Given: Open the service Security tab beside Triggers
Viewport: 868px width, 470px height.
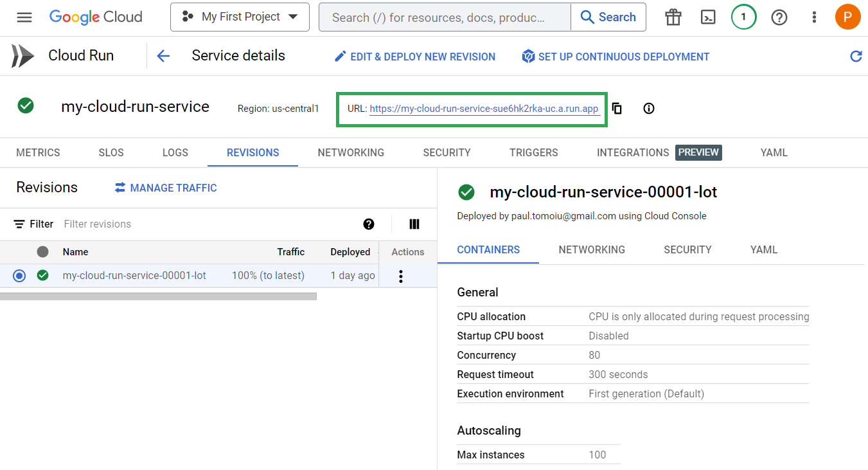Looking at the screenshot, I should [447, 152].
